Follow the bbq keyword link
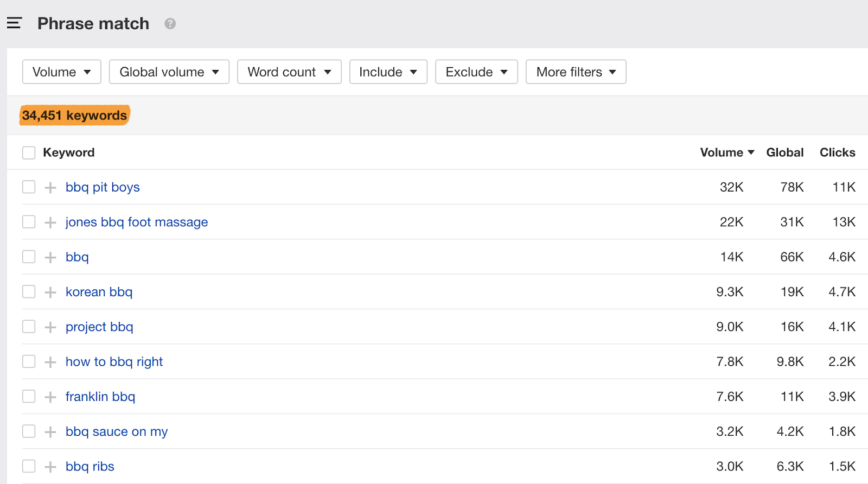 pos(77,257)
